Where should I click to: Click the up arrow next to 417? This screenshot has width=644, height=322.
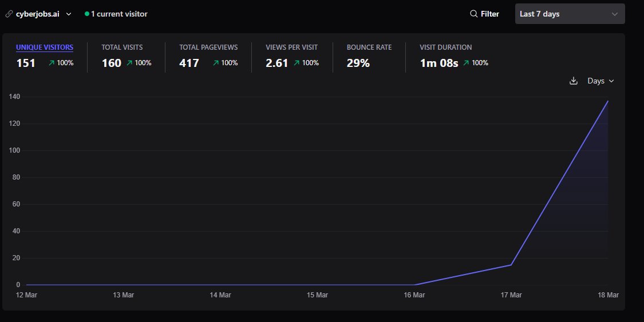click(216, 63)
